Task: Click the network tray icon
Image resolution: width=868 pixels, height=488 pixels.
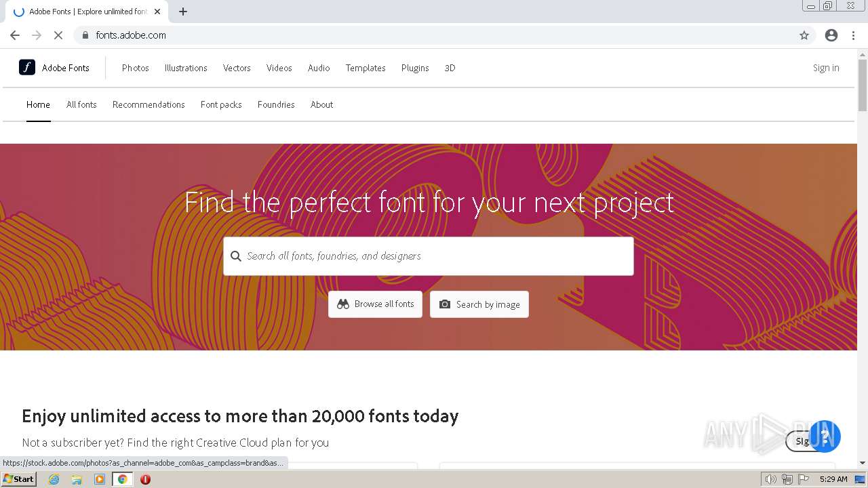Action: pos(787,479)
